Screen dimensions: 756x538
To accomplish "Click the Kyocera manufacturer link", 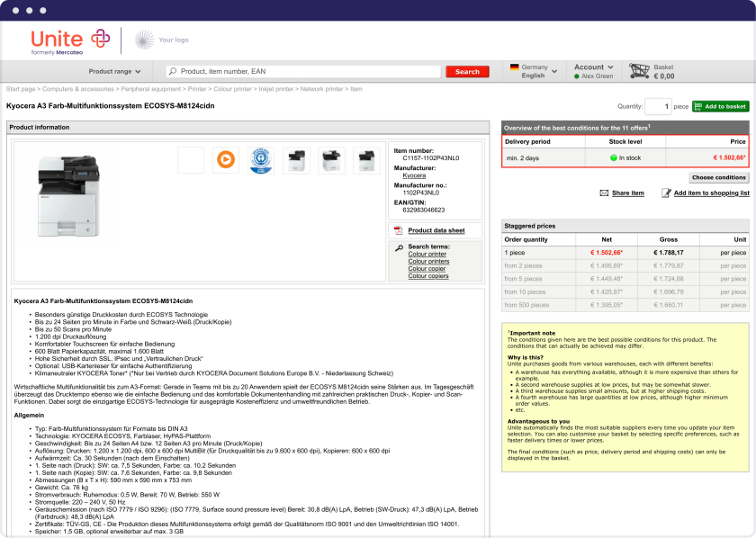I will [x=414, y=175].
